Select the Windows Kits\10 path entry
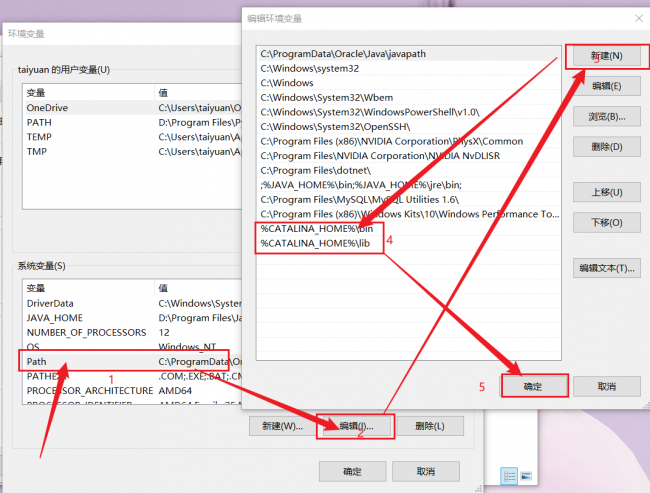This screenshot has width=650, height=493. click(409, 214)
